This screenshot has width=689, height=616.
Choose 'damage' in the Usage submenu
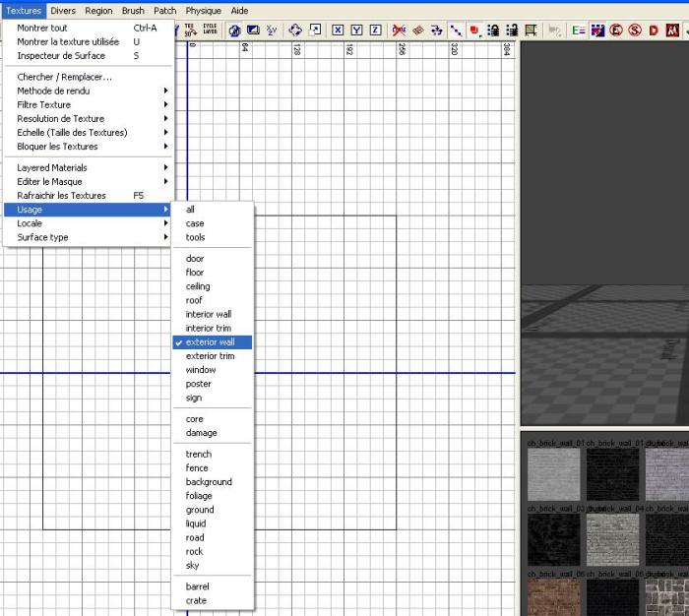pos(213,433)
